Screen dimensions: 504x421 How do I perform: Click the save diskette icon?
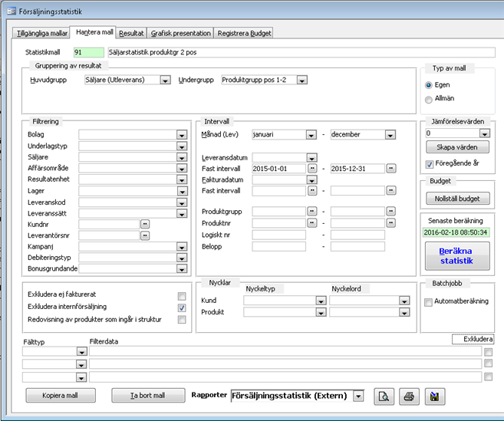tap(435, 396)
